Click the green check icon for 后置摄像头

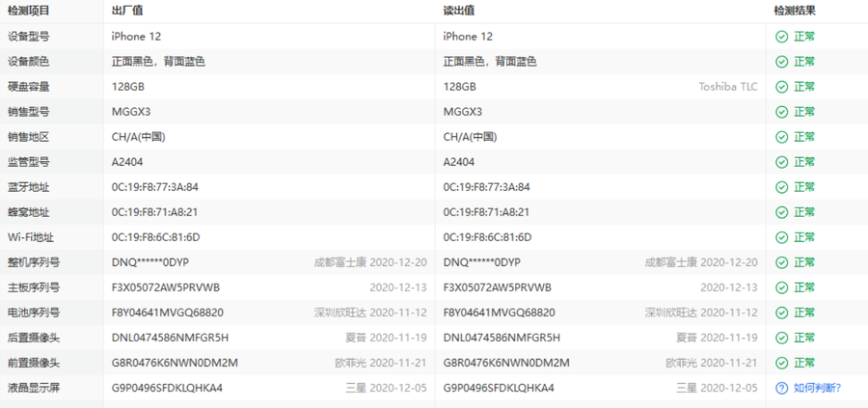pos(781,338)
